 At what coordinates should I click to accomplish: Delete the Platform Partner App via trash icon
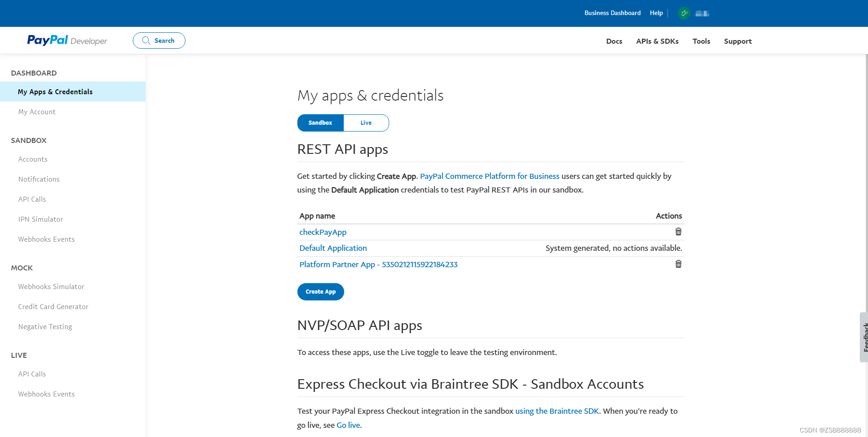tap(678, 264)
